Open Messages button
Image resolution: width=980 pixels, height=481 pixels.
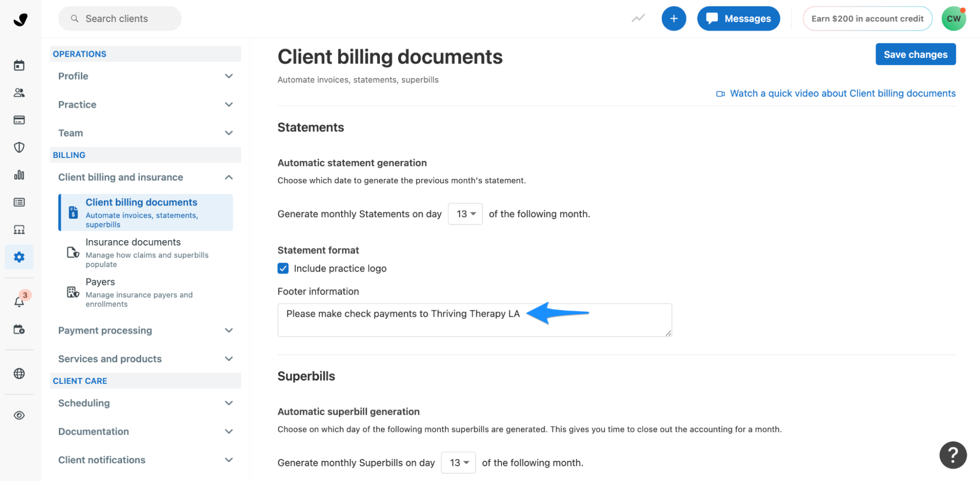[x=738, y=19]
